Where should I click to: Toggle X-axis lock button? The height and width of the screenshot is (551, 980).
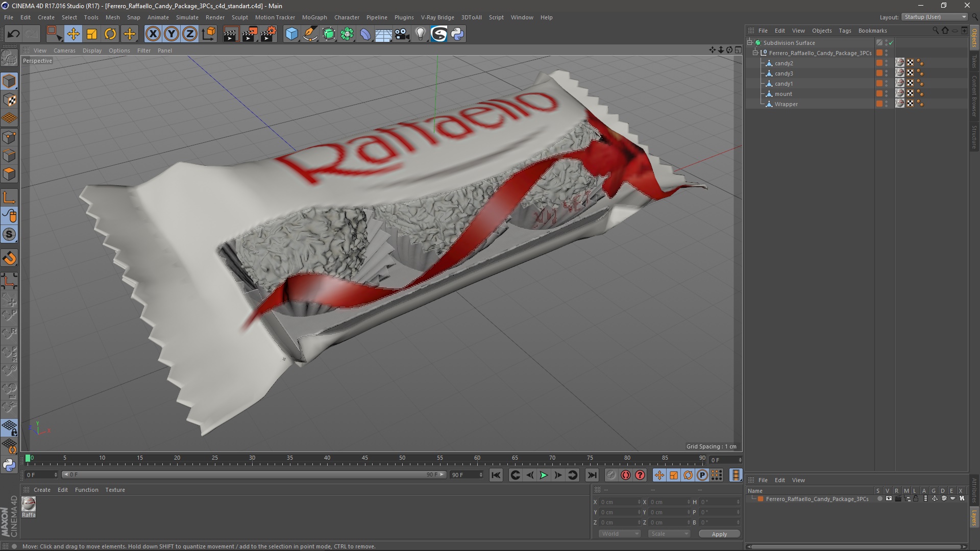(153, 34)
